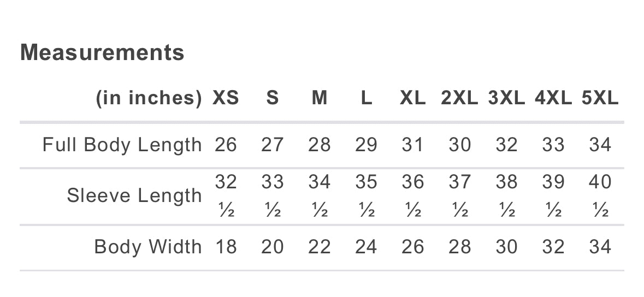Select the Body Width row label
644x297 pixels.
(x=148, y=246)
